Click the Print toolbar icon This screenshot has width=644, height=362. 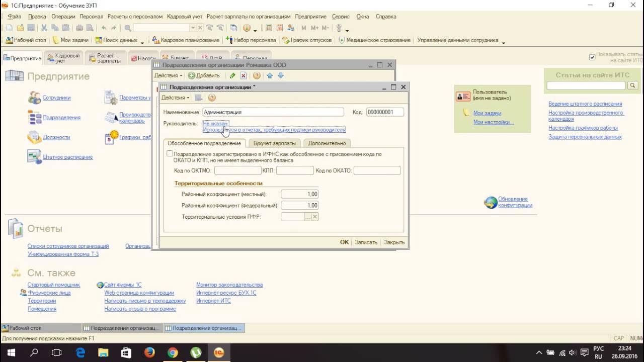(x=79, y=28)
